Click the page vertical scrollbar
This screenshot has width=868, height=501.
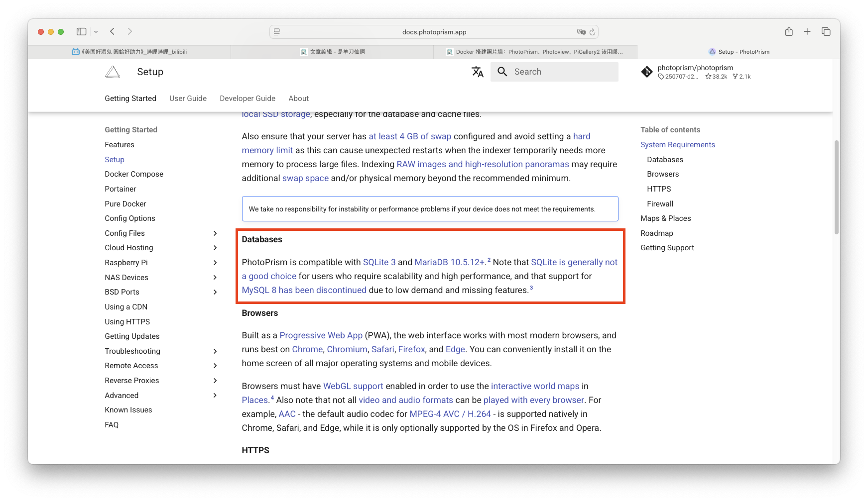tap(836, 187)
